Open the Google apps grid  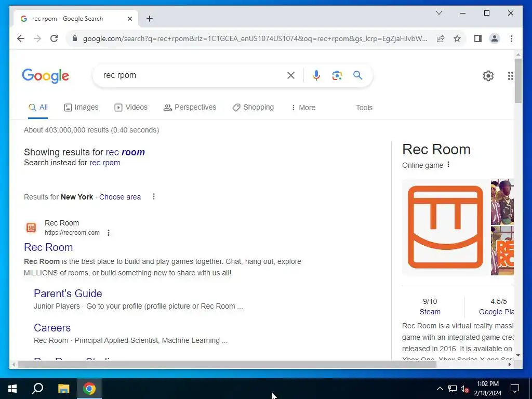(x=510, y=76)
